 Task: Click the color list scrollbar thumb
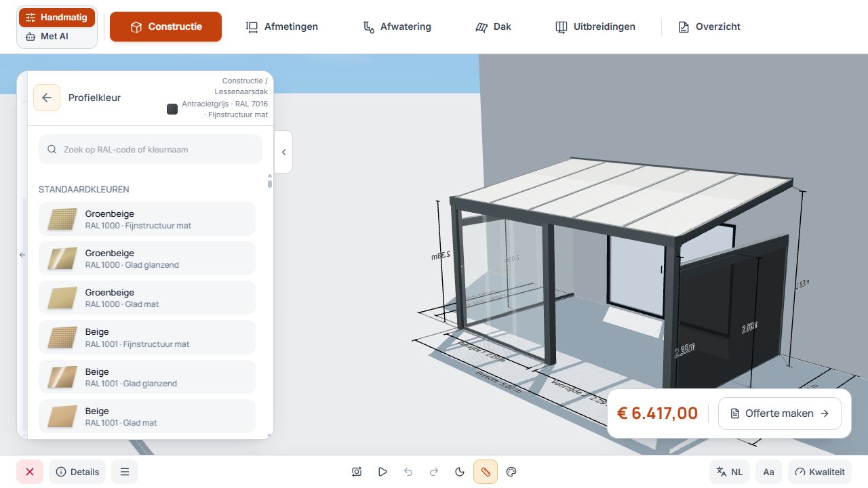[270, 183]
